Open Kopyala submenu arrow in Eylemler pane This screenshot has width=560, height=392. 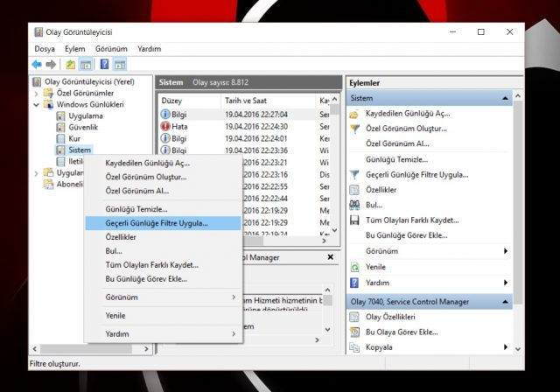pyautogui.click(x=506, y=347)
